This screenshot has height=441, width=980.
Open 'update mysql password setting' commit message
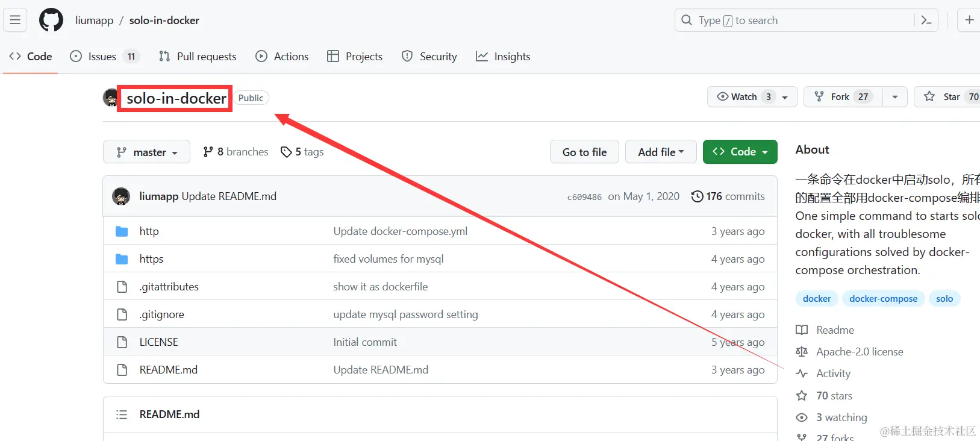click(405, 314)
